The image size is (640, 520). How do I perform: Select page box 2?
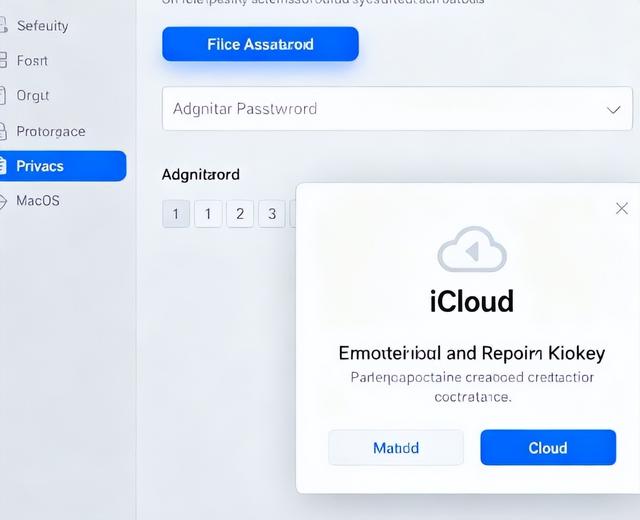click(x=240, y=214)
